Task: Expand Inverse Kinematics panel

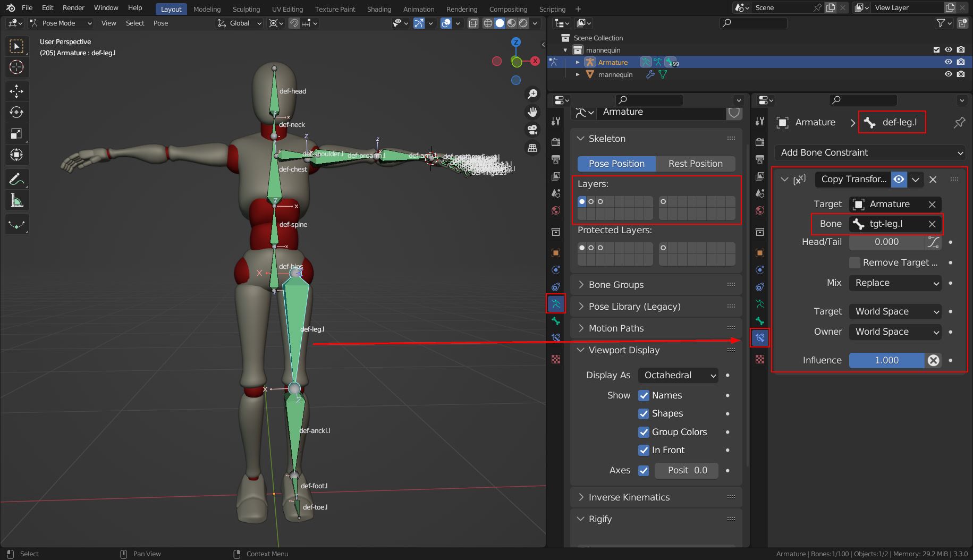Action: (x=656, y=497)
